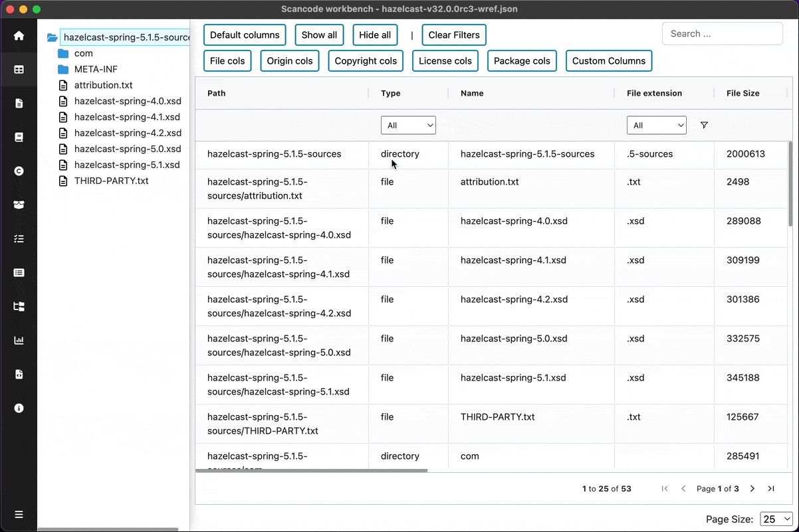Select hazelcast-spring-4.2.xsd in the file tree
The height and width of the screenshot is (532, 799).
(x=128, y=133)
